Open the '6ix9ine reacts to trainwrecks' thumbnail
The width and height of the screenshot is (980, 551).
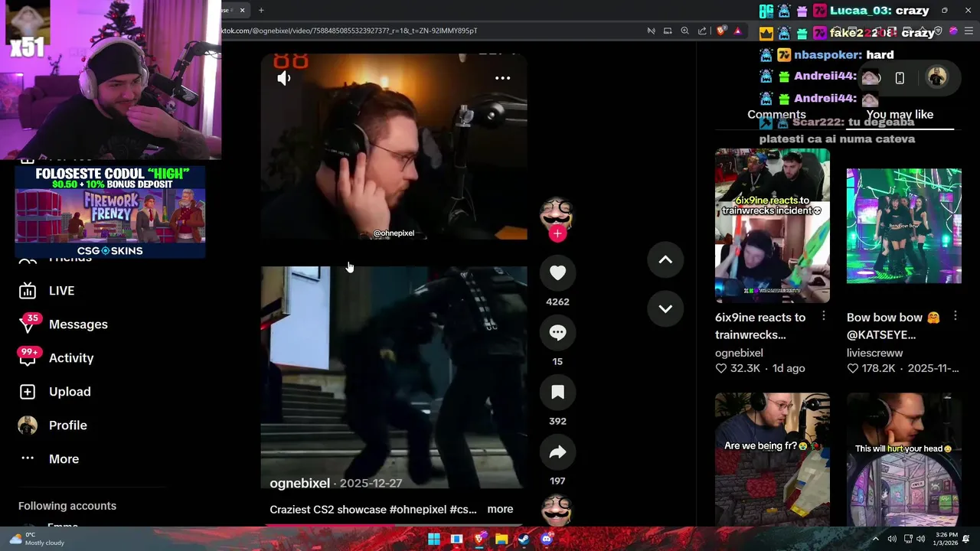tap(772, 227)
